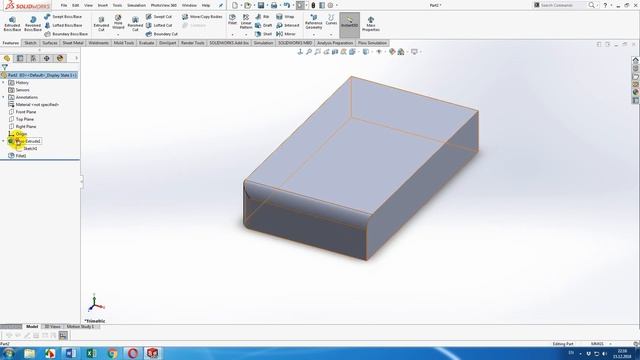Viewport: 640px width, 360px height.
Task: Open dropdown arrow under Reference Geometry
Action: (313, 35)
